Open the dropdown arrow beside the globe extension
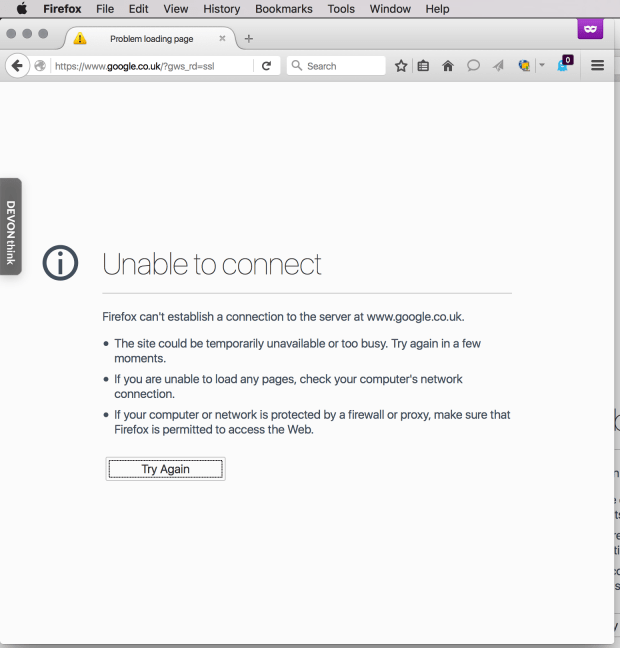This screenshot has height=648, width=620. (x=542, y=65)
